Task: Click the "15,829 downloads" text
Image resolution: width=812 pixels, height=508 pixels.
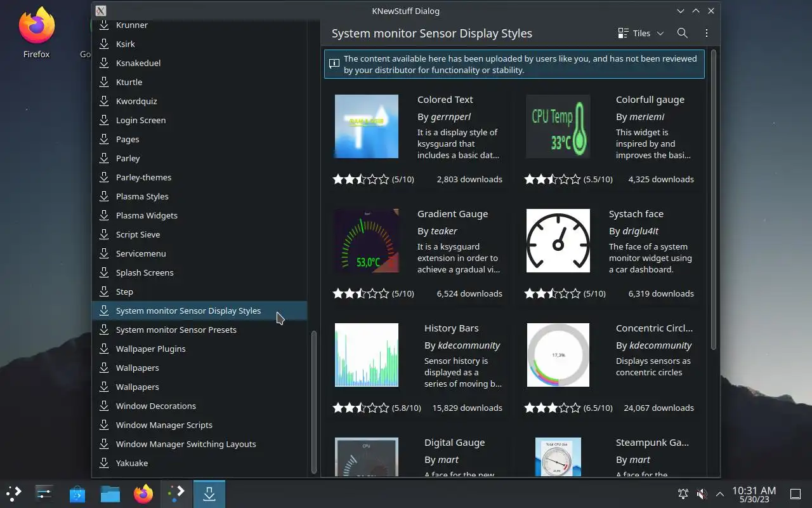Action: 467,408
